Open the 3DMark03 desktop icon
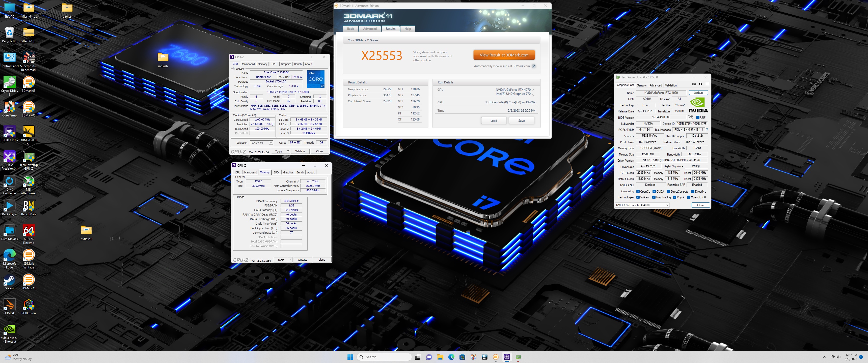This screenshot has width=868, height=363. [x=29, y=84]
